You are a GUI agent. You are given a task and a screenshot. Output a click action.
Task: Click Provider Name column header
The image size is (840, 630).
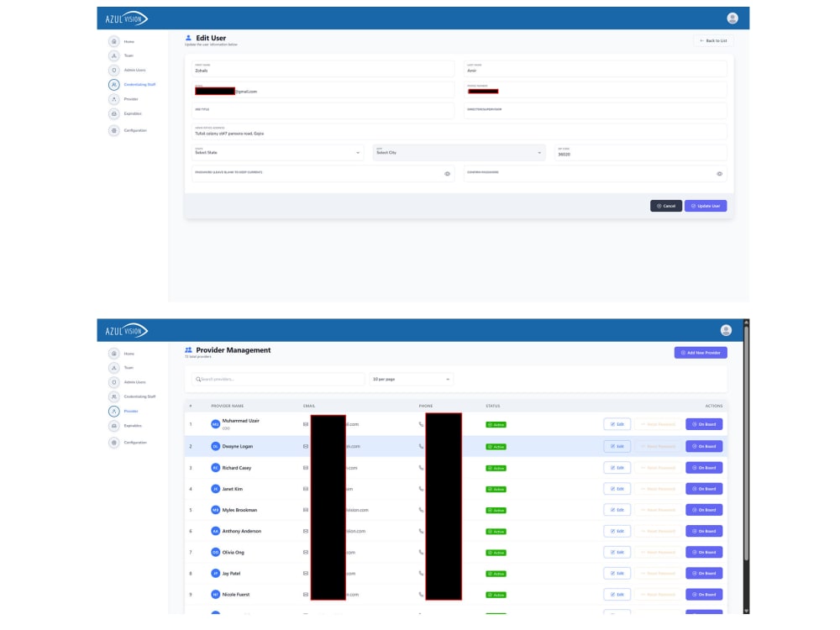(227, 406)
